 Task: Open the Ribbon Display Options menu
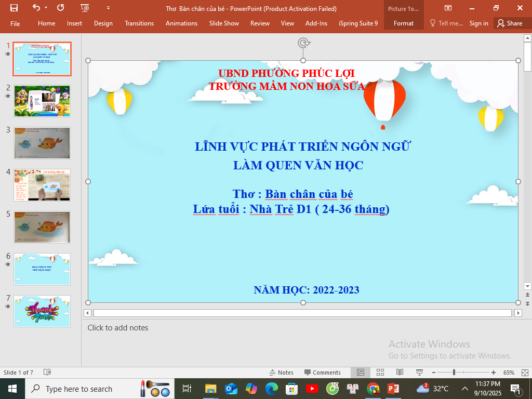[x=448, y=8]
